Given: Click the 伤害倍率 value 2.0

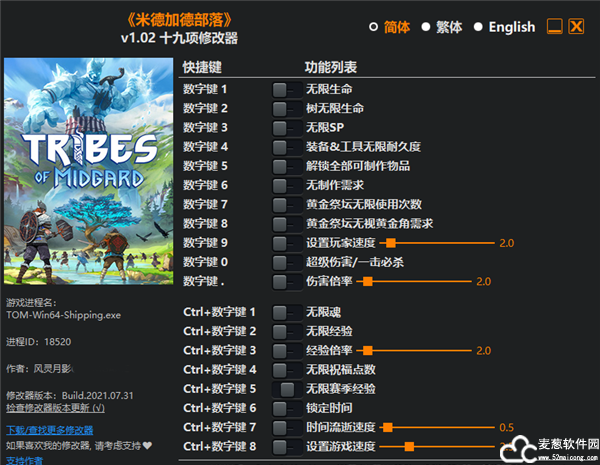Looking at the screenshot, I should (484, 282).
